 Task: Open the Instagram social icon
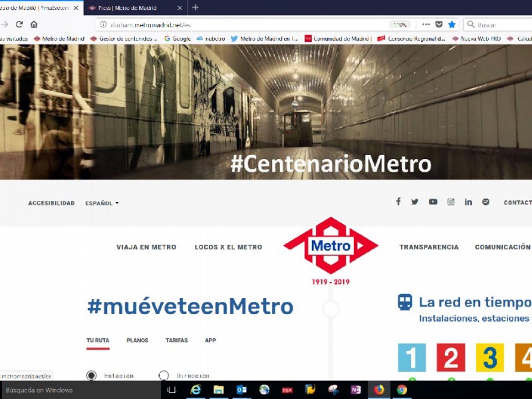451,202
